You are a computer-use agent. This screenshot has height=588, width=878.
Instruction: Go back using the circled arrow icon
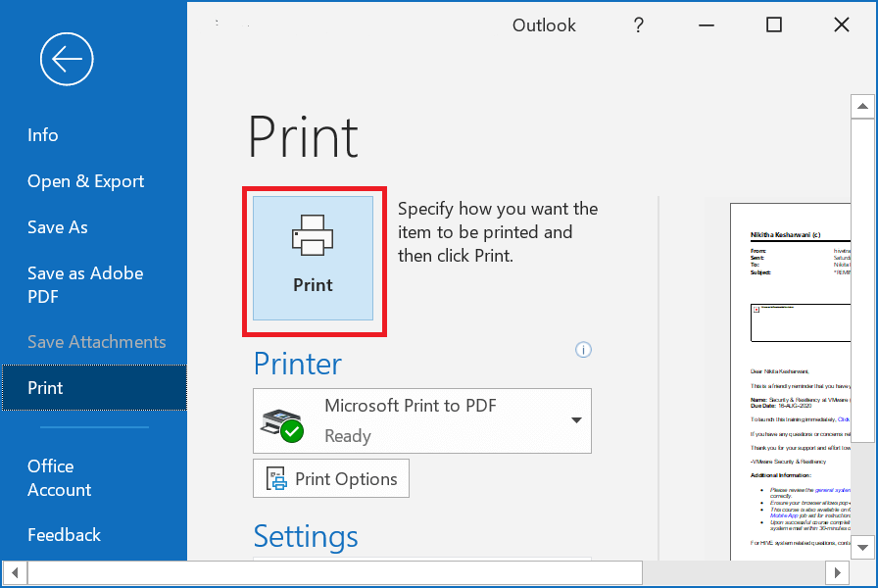67,59
